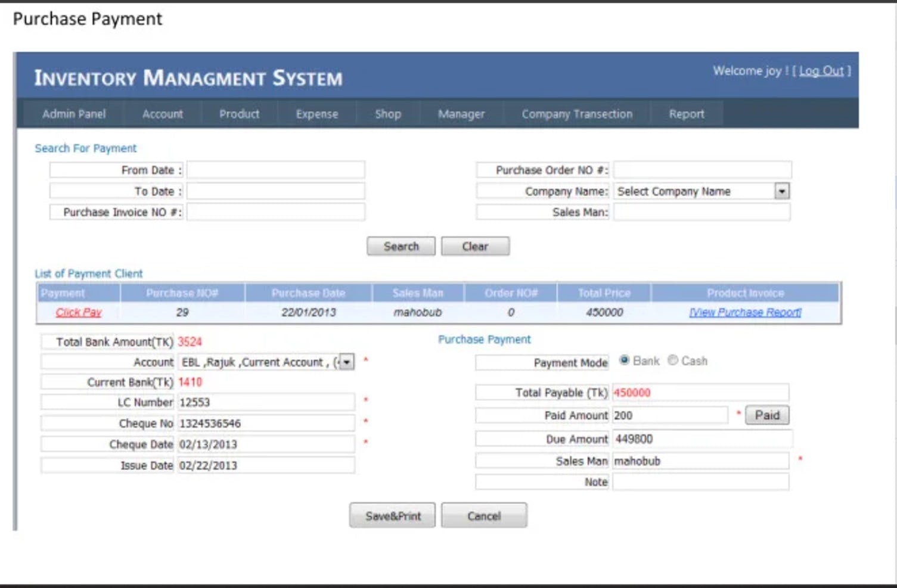Select Cash as payment mode
This screenshot has width=897, height=588.
point(673,360)
